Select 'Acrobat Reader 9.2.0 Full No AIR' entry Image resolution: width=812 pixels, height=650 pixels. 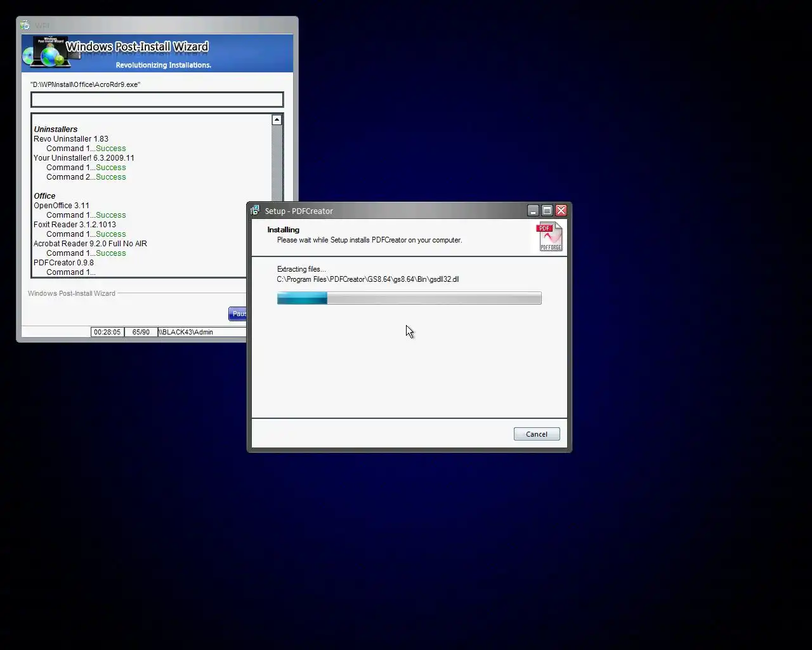(90, 244)
